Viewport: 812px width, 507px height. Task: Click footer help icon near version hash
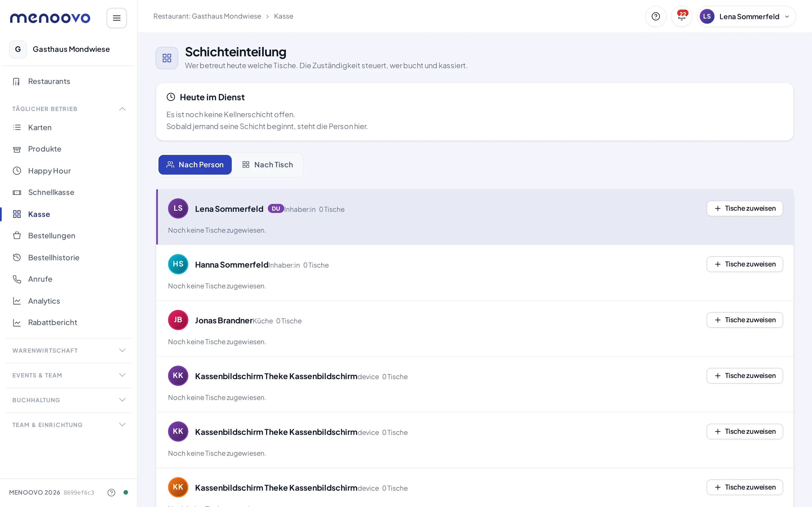click(x=111, y=492)
